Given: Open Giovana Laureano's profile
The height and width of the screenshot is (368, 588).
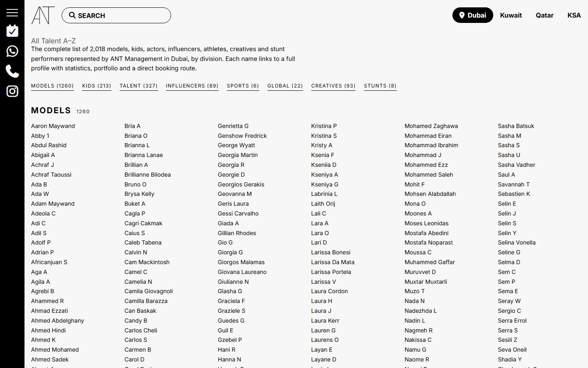Looking at the screenshot, I should tap(242, 272).
